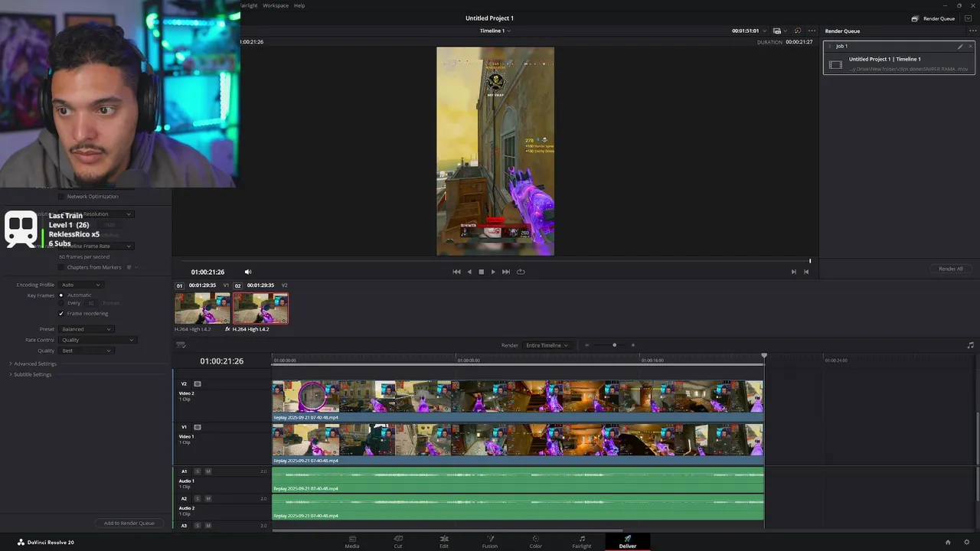This screenshot has height=551, width=980.
Task: Open the Color page
Action: (x=536, y=542)
